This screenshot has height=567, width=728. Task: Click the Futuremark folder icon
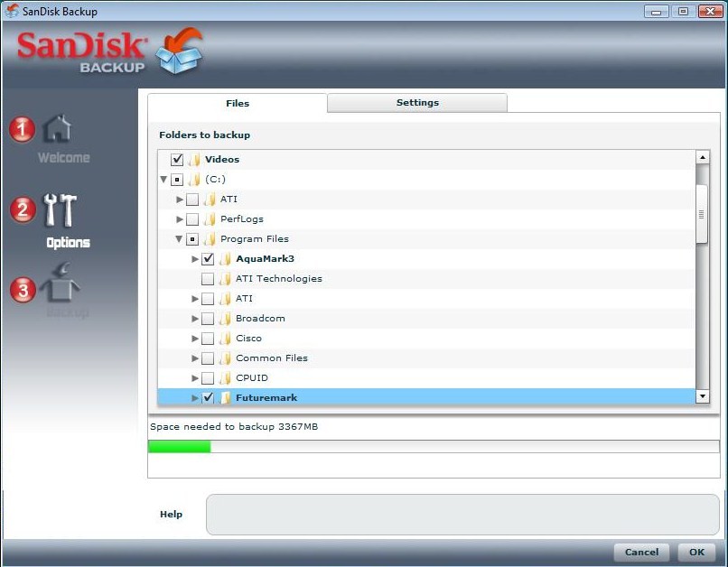[225, 397]
